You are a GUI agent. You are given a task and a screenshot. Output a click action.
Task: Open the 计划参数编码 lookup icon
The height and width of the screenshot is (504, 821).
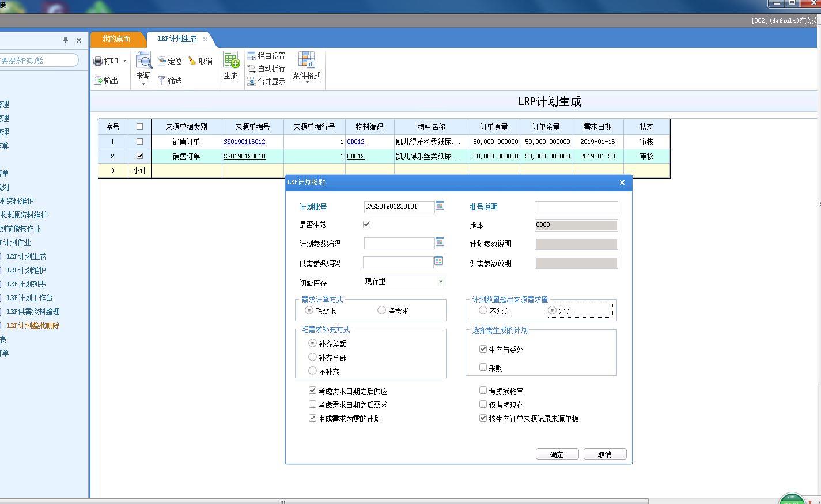[x=440, y=242]
